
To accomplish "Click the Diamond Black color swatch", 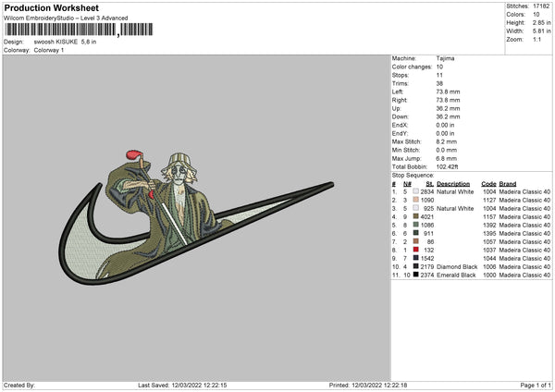I will [x=415, y=266].
